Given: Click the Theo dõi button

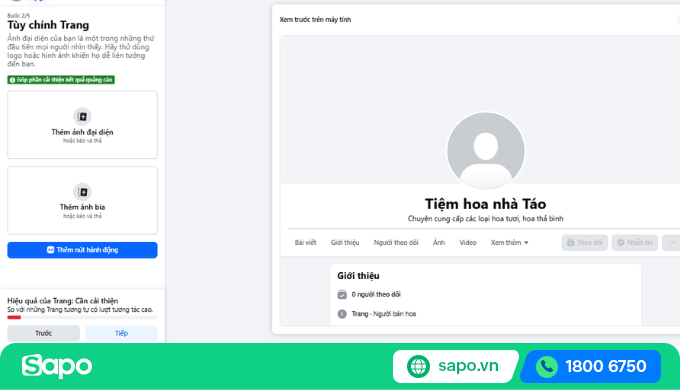Looking at the screenshot, I should (585, 243).
